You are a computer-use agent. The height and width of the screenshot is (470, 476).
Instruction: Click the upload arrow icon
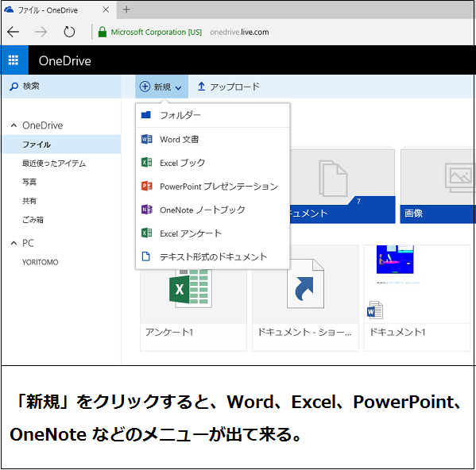pos(201,87)
